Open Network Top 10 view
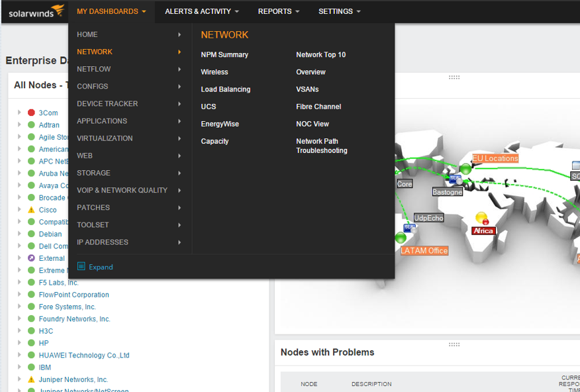Screen dimensions: 580x392 coord(321,55)
